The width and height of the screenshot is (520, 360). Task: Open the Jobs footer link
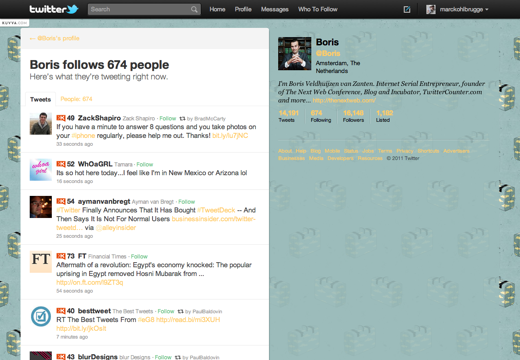click(368, 151)
